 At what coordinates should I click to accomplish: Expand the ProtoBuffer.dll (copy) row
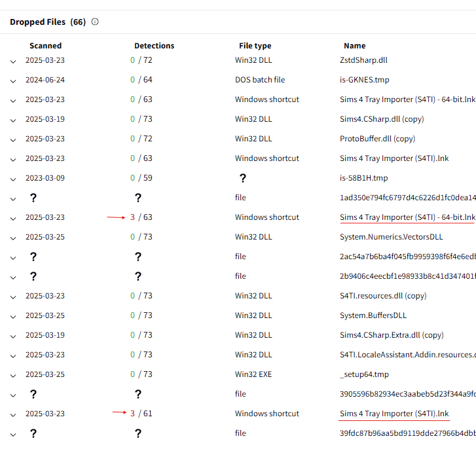coord(13,139)
